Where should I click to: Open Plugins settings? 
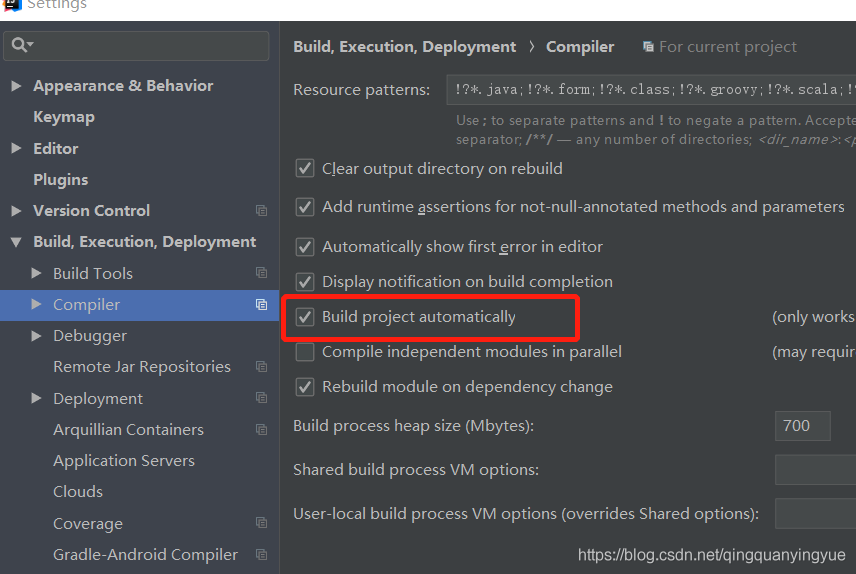click(61, 180)
